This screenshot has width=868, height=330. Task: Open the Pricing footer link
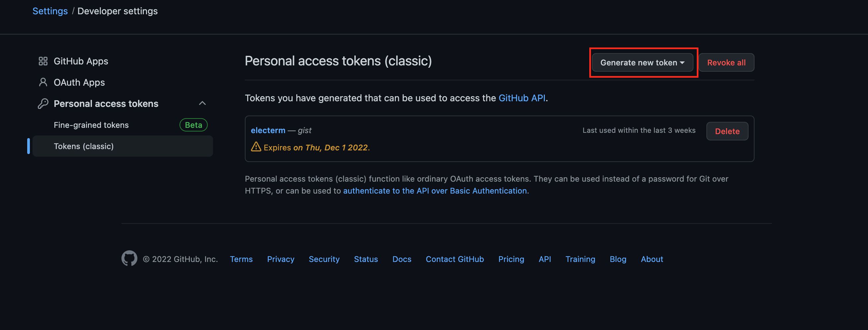(x=511, y=259)
